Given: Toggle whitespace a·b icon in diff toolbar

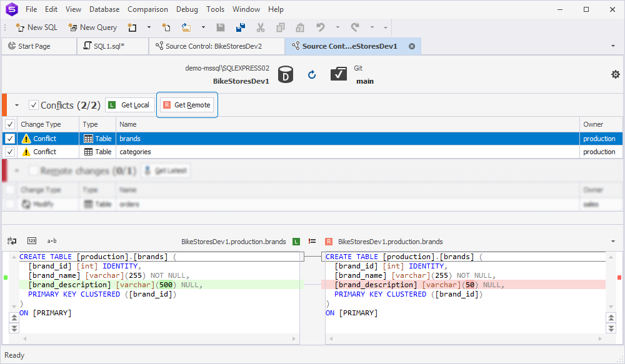Looking at the screenshot, I should pos(52,240).
